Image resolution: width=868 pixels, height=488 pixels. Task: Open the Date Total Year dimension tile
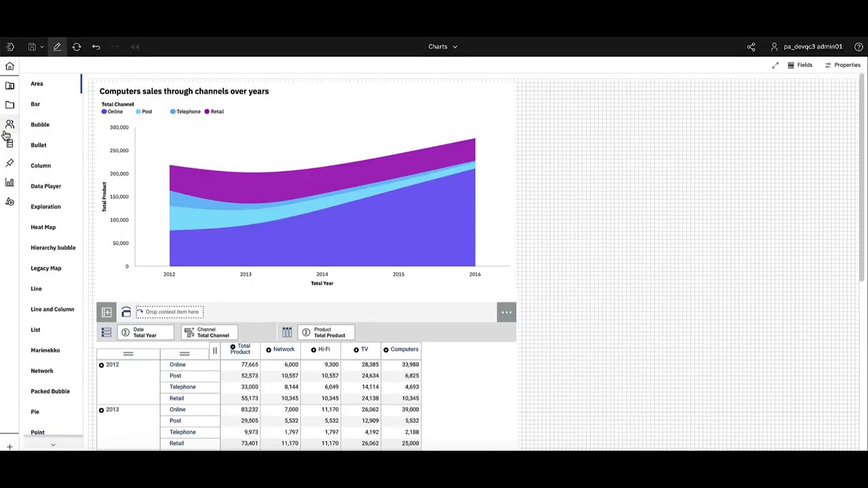click(x=145, y=333)
